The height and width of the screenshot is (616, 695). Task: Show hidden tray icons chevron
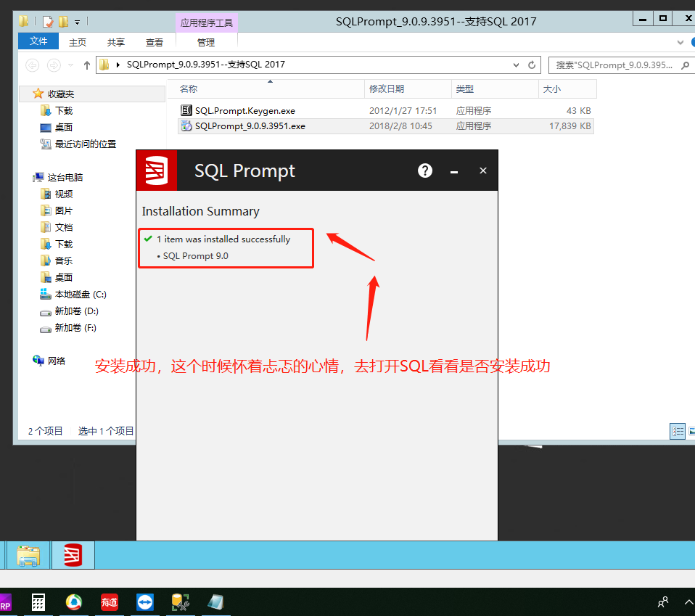click(688, 602)
